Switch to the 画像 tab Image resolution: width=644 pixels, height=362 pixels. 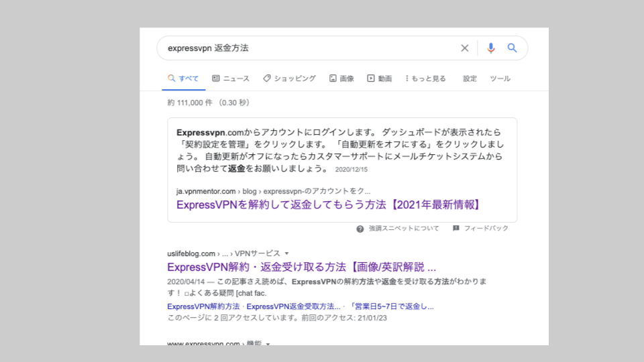[341, 78]
